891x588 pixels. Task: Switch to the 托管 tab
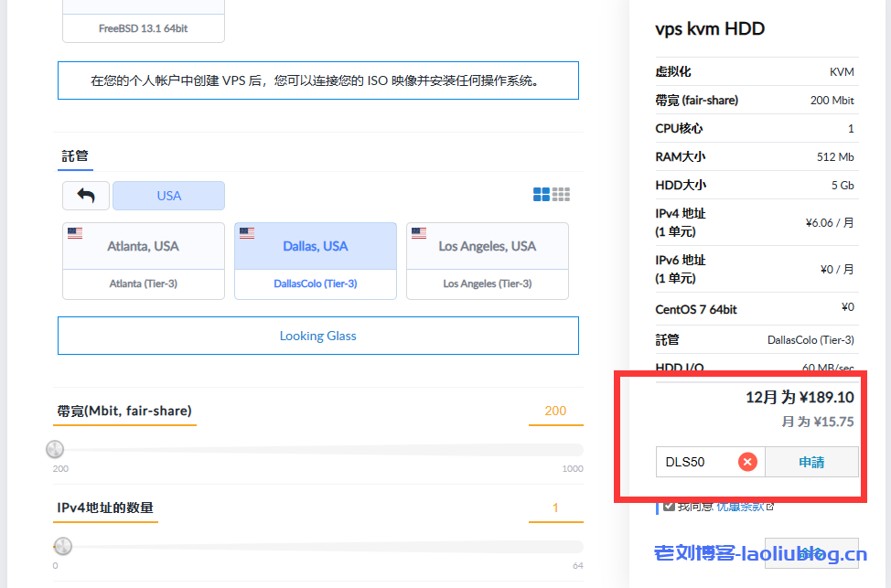pos(75,155)
